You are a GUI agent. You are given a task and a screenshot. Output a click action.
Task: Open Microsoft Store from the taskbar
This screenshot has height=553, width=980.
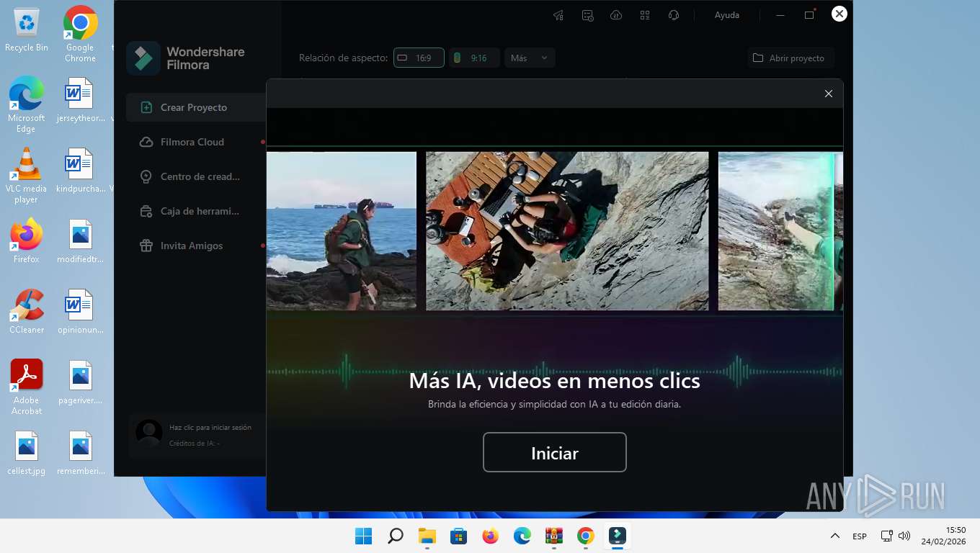(459, 536)
